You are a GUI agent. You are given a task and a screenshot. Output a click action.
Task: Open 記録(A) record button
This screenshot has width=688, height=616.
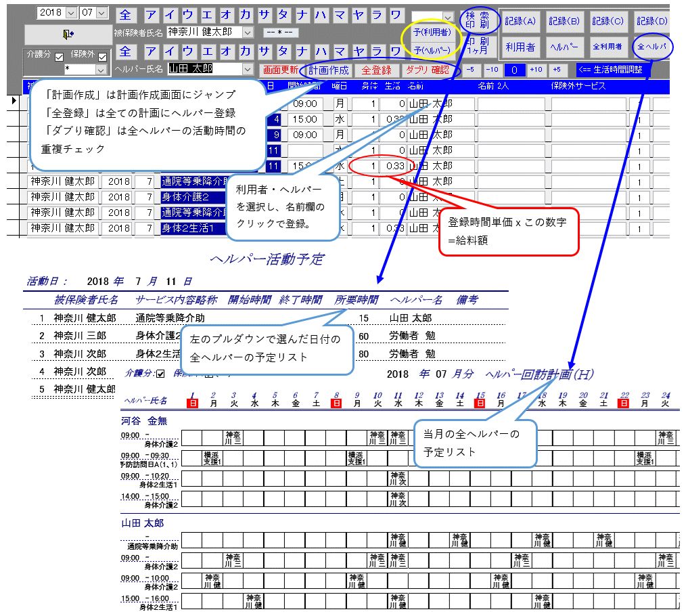[x=520, y=21]
